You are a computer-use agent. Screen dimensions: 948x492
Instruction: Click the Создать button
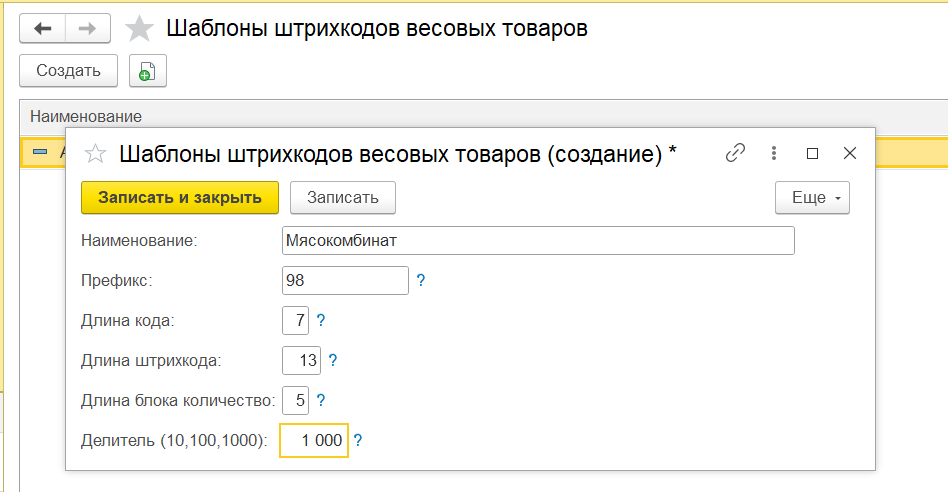coord(68,71)
